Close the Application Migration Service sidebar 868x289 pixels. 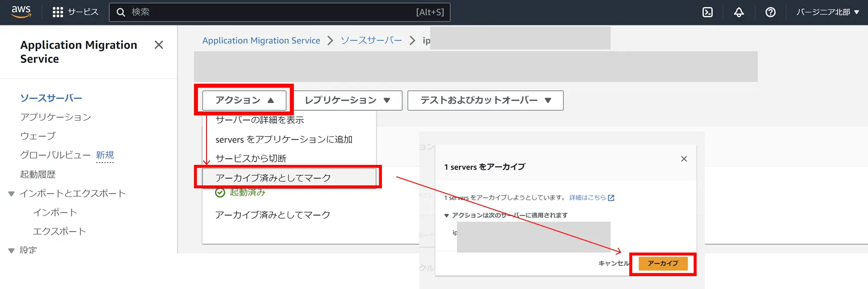159,45
